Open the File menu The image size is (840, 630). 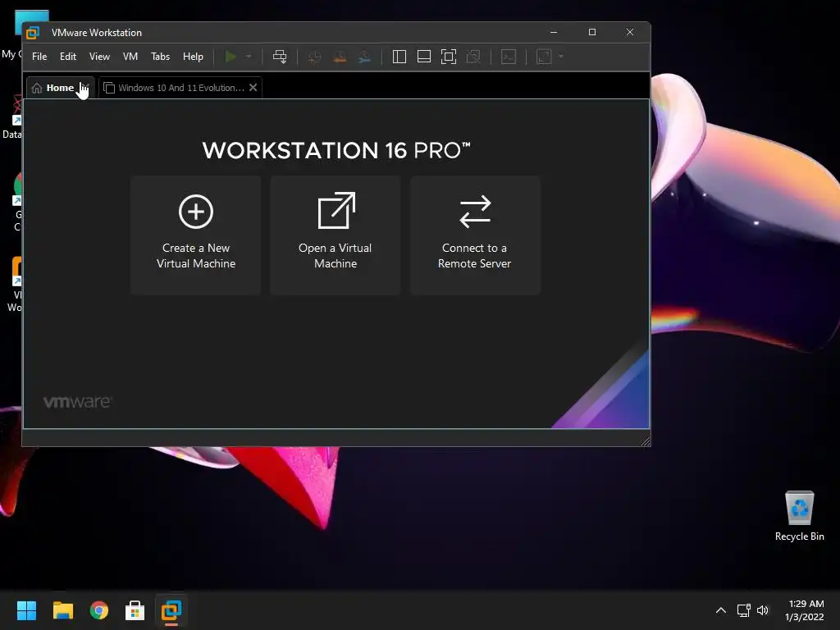[x=39, y=57]
